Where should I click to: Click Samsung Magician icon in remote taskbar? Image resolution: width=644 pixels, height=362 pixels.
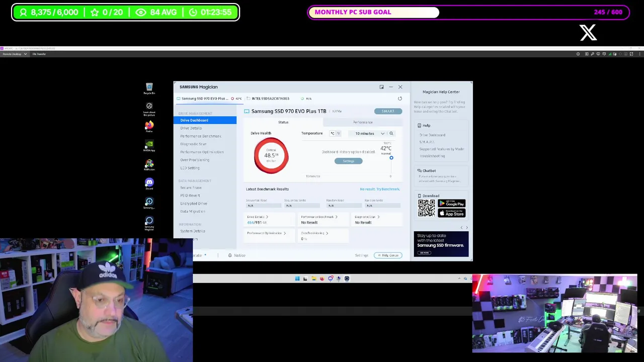347,279
